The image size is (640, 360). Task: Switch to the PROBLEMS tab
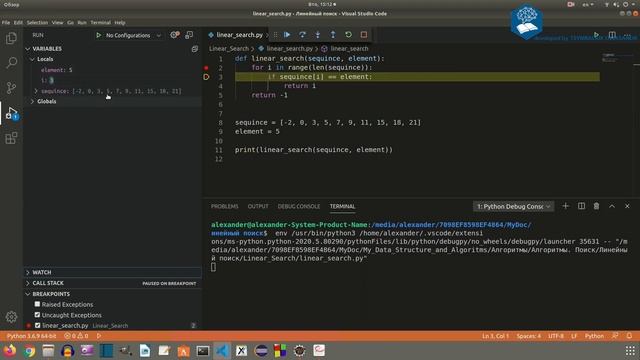click(x=224, y=207)
